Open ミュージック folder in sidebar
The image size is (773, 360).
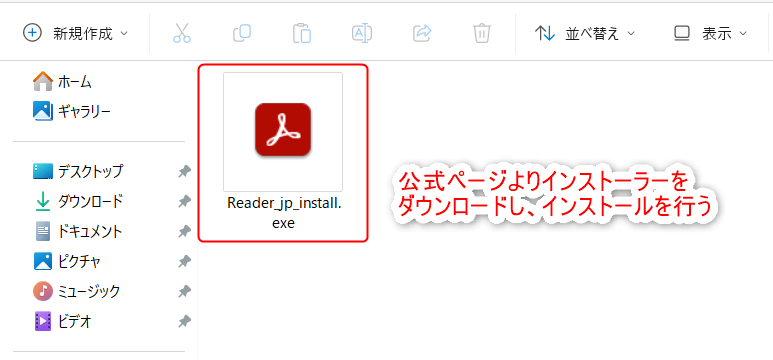point(76,291)
